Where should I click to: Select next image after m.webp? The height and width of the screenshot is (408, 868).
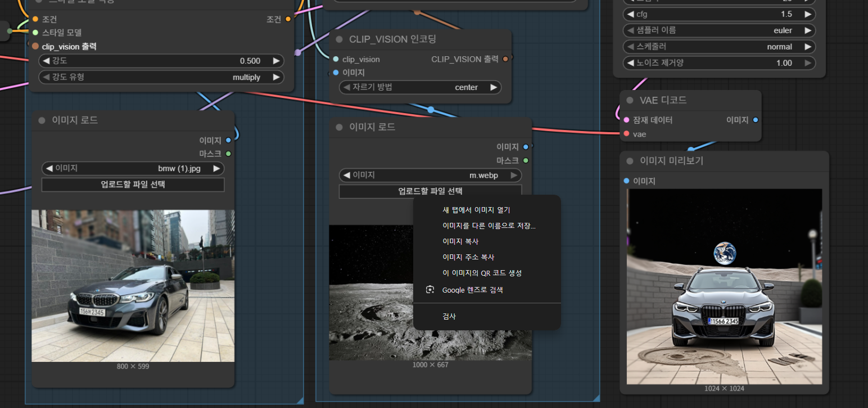(513, 175)
